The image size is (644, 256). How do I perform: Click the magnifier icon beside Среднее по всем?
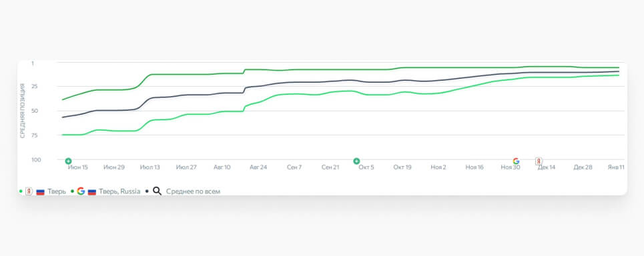click(157, 191)
